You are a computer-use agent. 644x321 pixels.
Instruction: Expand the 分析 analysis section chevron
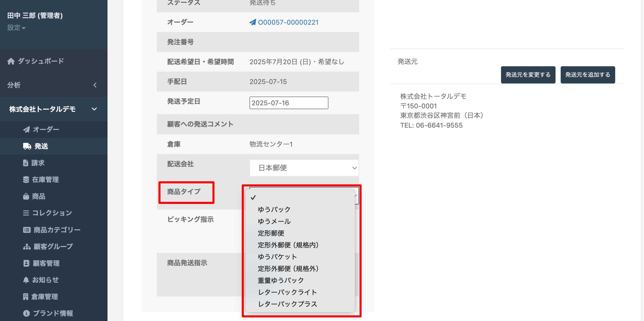tap(95, 85)
